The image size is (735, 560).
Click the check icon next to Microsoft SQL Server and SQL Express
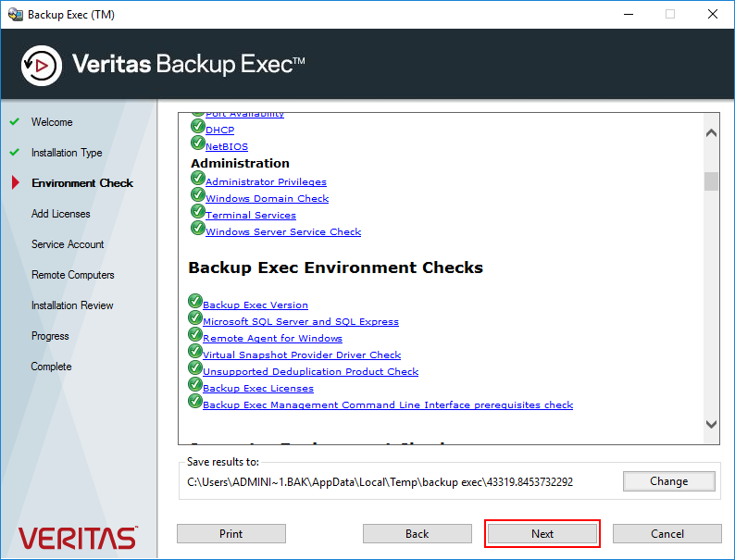point(195,317)
